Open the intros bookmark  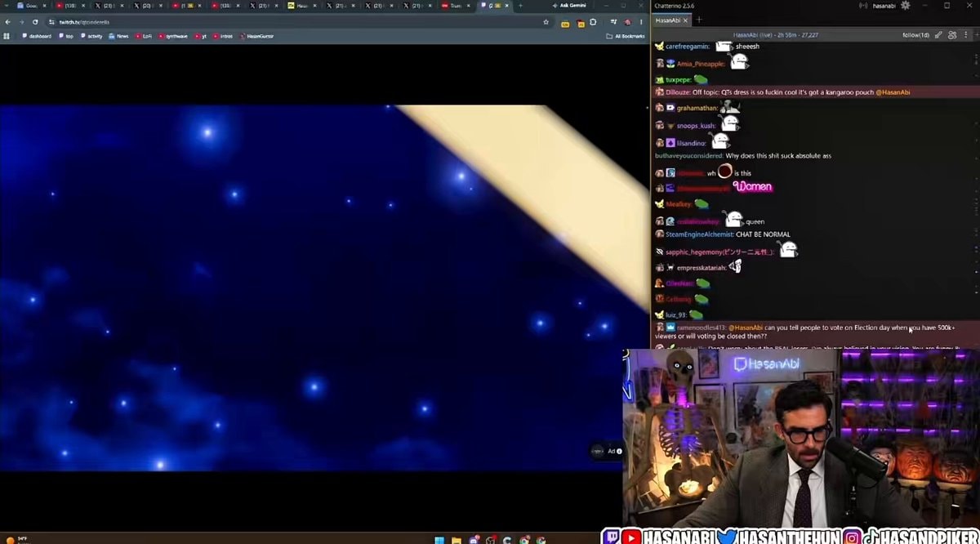[223, 36]
